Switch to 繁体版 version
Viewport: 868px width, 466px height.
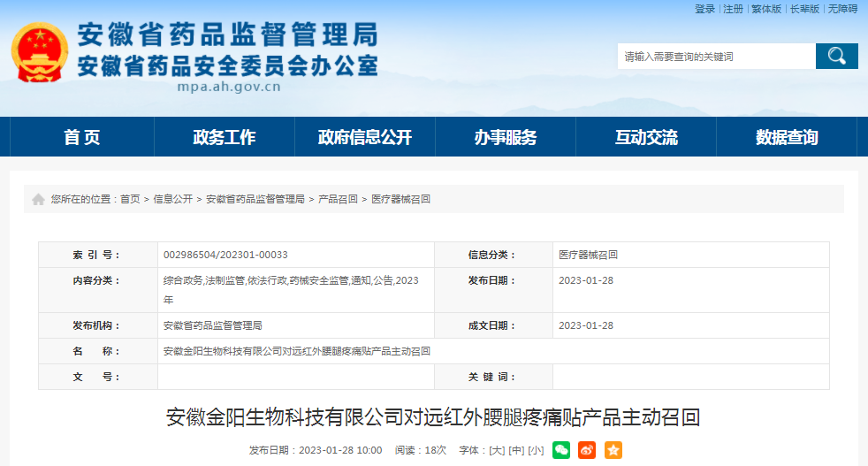pyautogui.click(x=766, y=9)
